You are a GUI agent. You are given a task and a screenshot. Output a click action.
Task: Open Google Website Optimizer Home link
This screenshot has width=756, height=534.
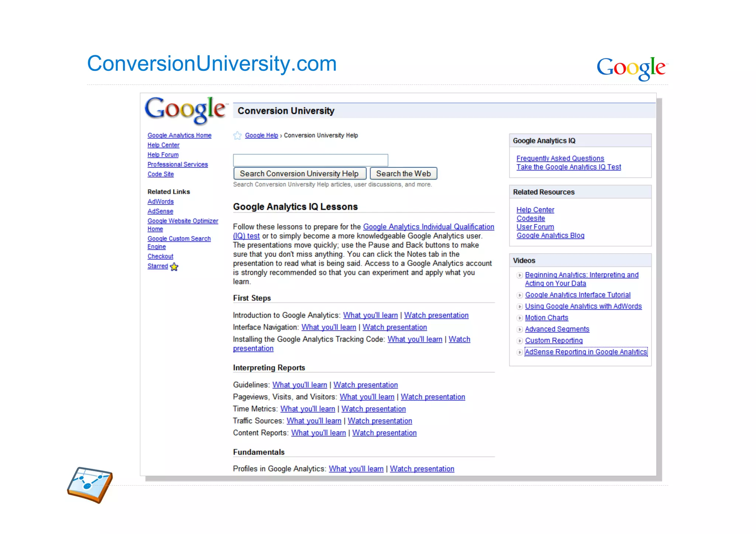click(183, 225)
